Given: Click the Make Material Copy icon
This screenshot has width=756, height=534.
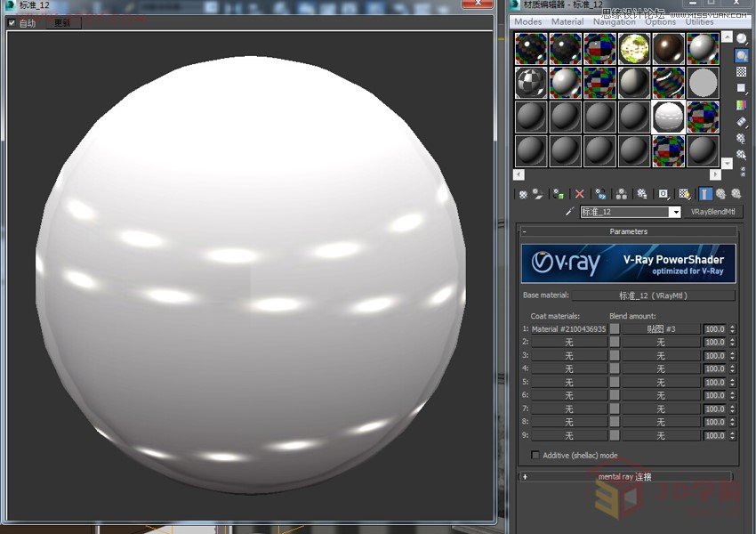Looking at the screenshot, I should click(599, 193).
